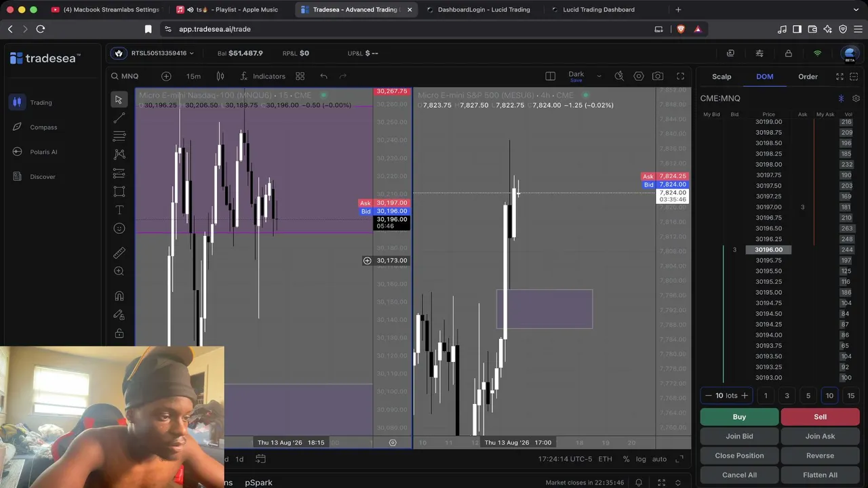The width and height of the screenshot is (868, 488).
Task: Add symbol to compare with plus icon
Action: pyautogui.click(x=166, y=76)
